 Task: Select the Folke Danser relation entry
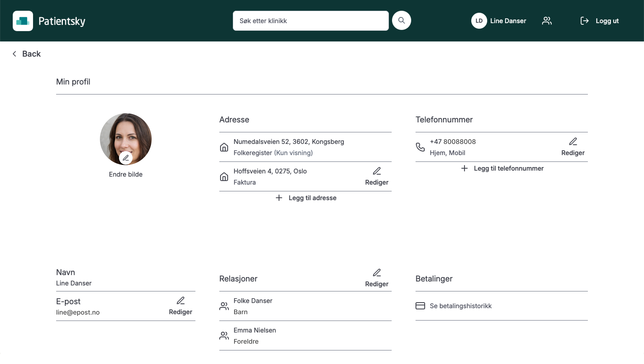[253, 306]
